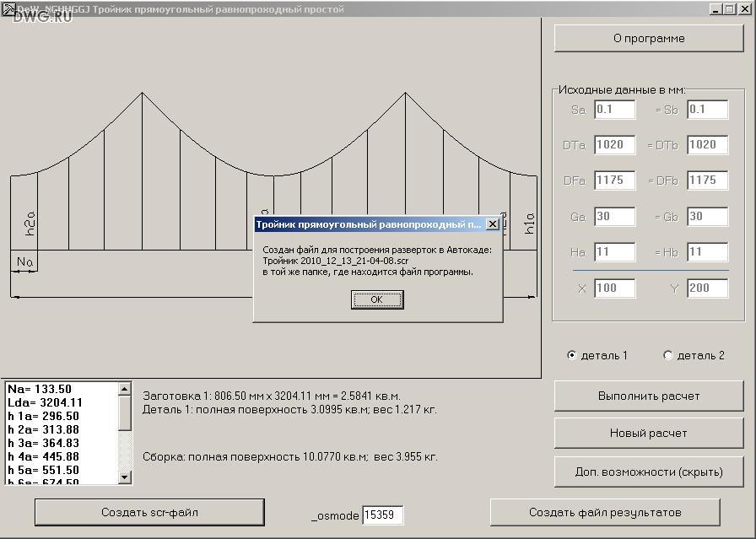
Task: Close the main program window
Action: 745,9
